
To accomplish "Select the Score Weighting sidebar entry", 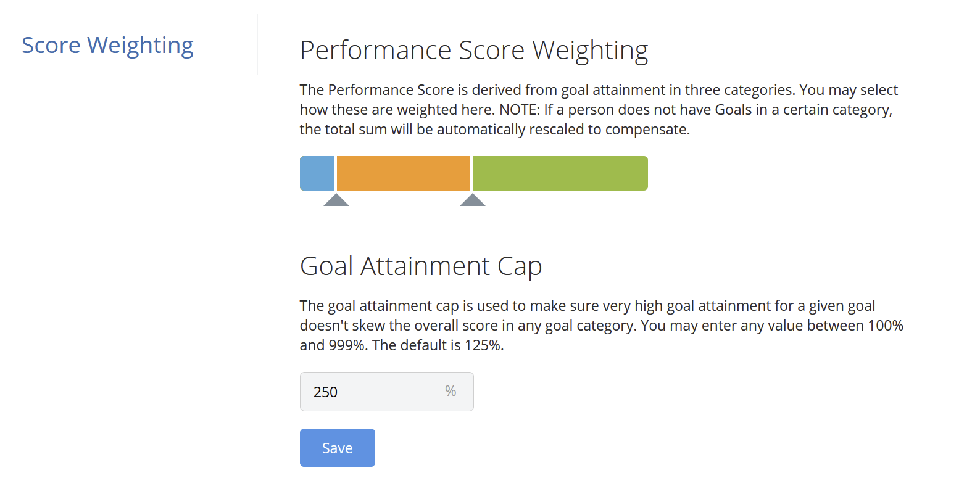I will 107,44.
